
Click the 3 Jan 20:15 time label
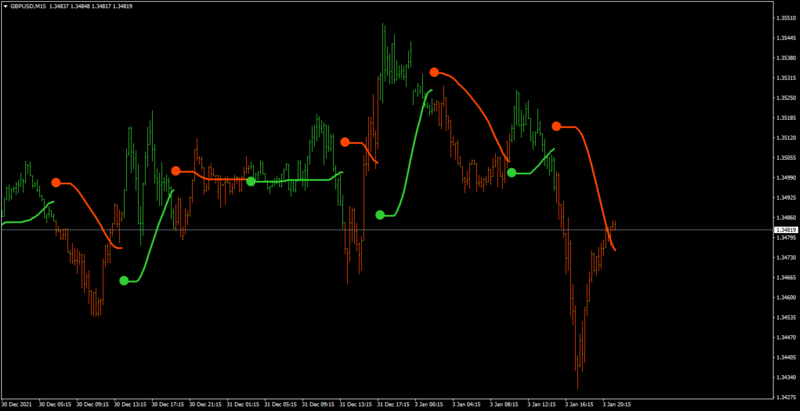click(x=617, y=404)
